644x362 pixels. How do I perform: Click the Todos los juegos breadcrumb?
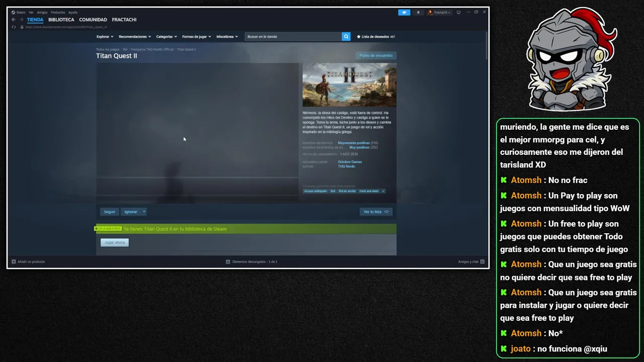coord(108,49)
